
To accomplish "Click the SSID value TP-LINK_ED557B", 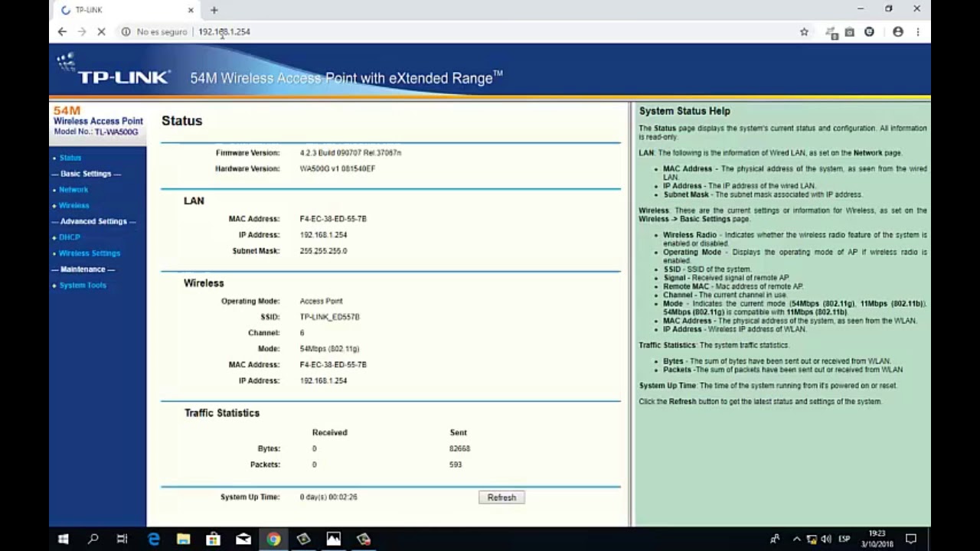I will (329, 317).
